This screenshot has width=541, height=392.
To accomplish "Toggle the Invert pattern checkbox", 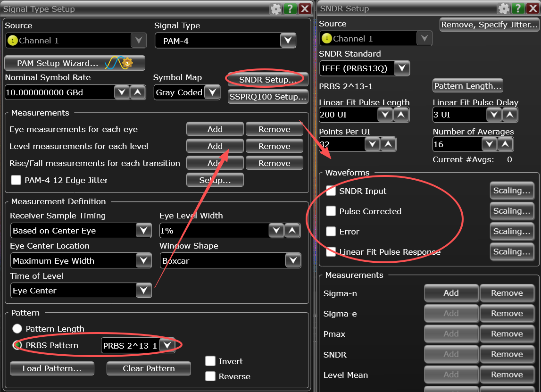I will (210, 361).
